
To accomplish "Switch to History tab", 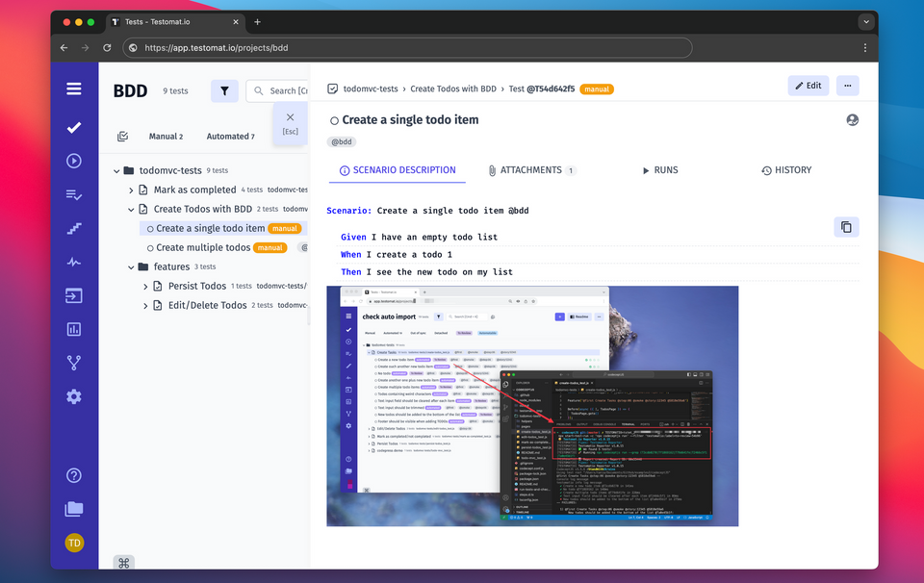I will (786, 170).
